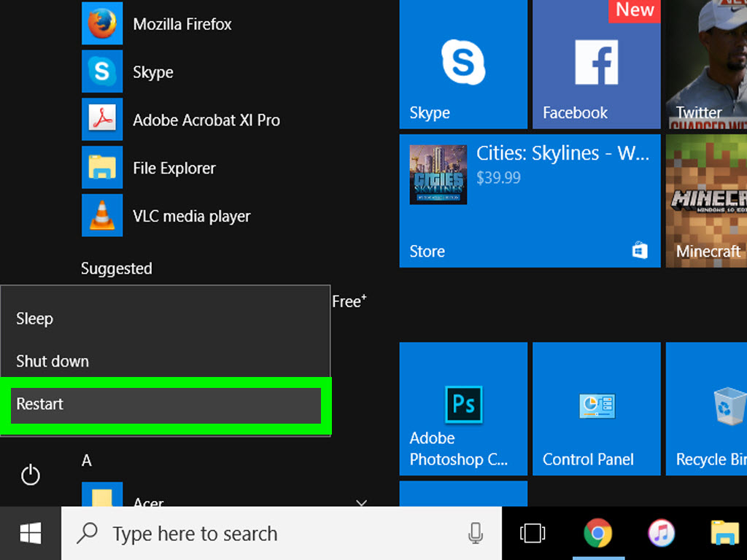Open Task View on the taskbar
747x560 pixels.
coord(532,533)
